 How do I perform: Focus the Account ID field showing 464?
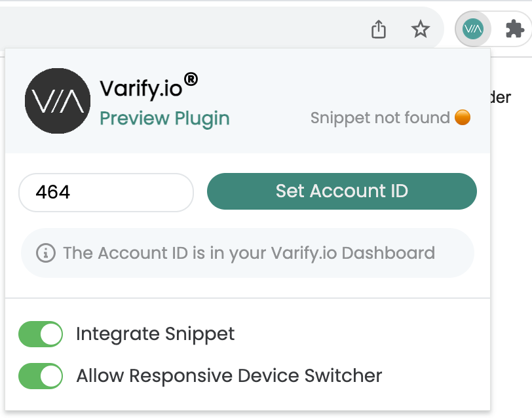[106, 193]
